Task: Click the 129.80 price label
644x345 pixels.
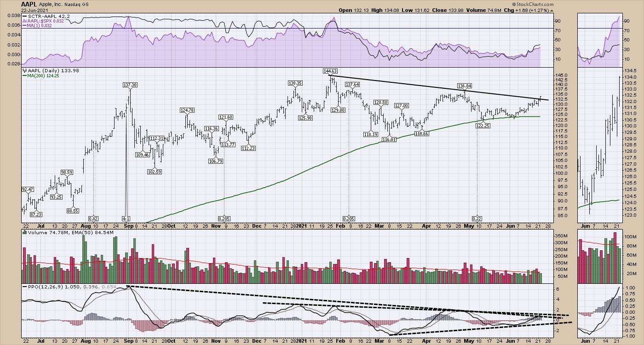Action: (338, 110)
